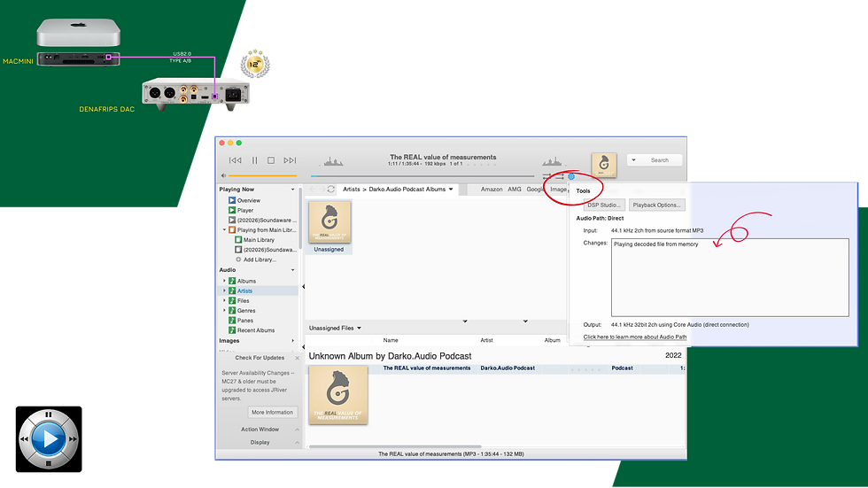This screenshot has height=488, width=868.
Task: Open the DSP Studio button
Action: click(604, 205)
